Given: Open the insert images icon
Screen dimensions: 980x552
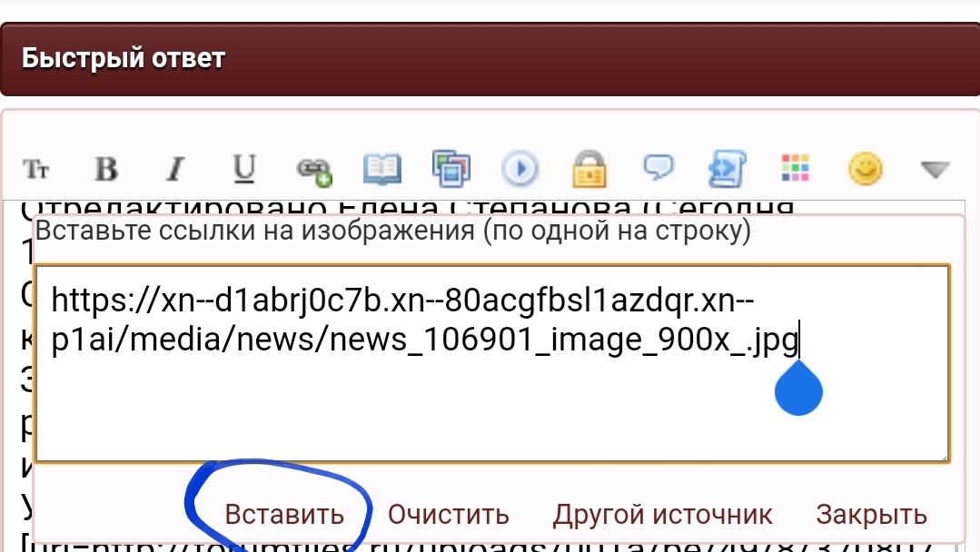Looking at the screenshot, I should (x=450, y=169).
